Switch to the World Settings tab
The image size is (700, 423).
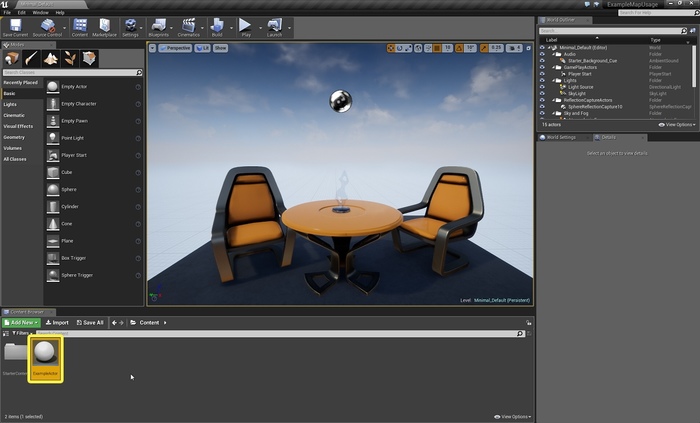(561, 137)
